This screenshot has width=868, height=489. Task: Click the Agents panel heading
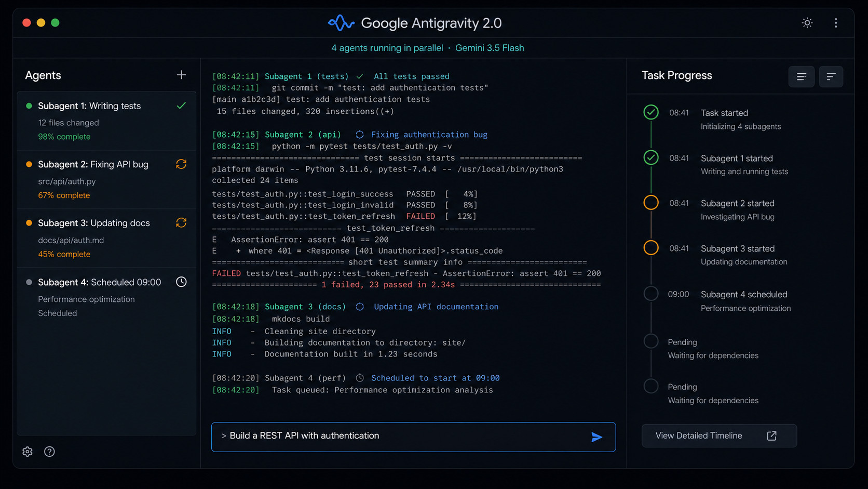(43, 75)
